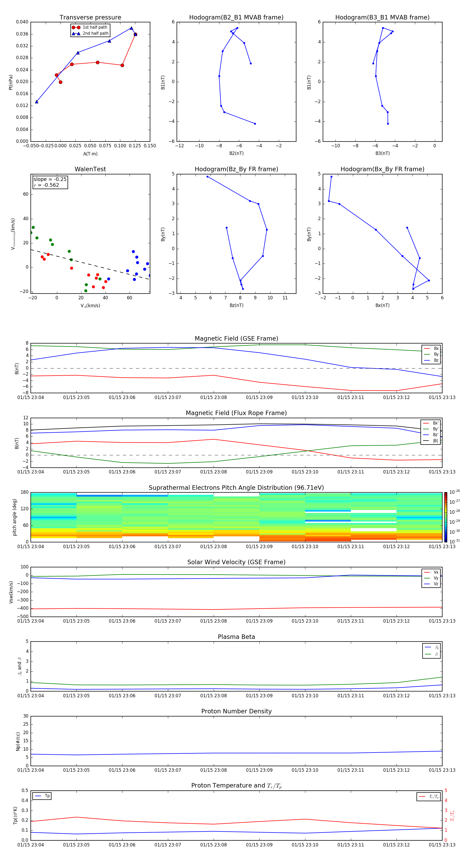The height and width of the screenshot is (868, 473).
Task: Click the "Bz(nT)" x-axis label
Action: (236, 305)
